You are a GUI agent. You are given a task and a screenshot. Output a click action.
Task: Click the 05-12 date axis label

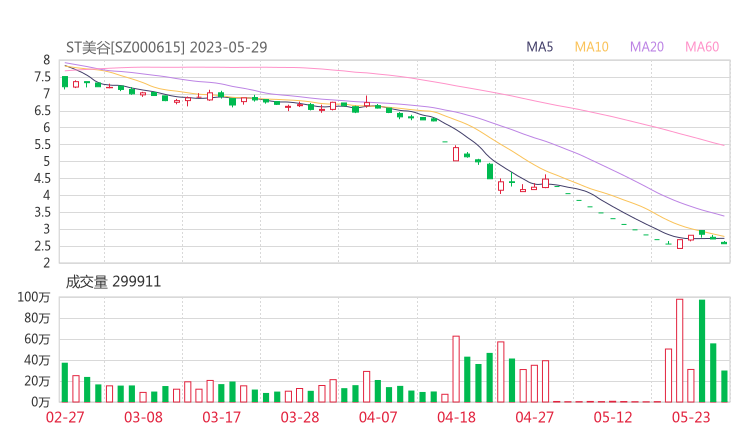click(x=613, y=417)
